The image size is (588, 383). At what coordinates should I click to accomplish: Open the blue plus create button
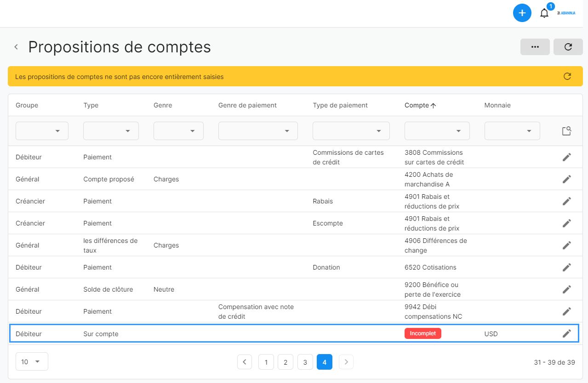[522, 13]
